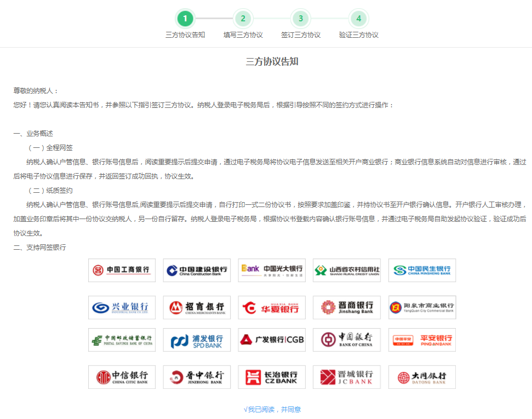Click the 验证三方协议 step label
The height and width of the screenshot is (419, 532).
click(x=359, y=35)
